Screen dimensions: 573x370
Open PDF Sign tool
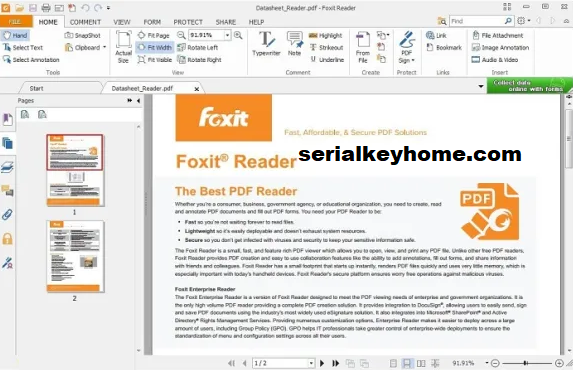[x=406, y=48]
